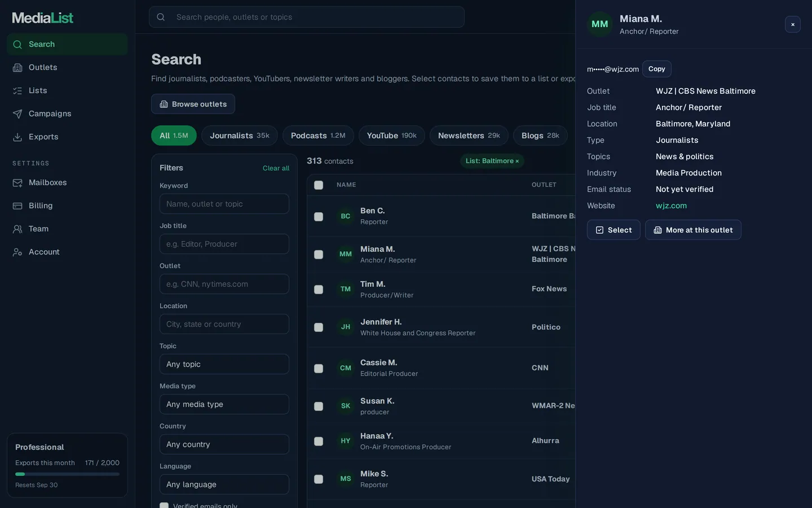Close the Miana M. detail panel
The image size is (812, 508).
coord(792,24)
